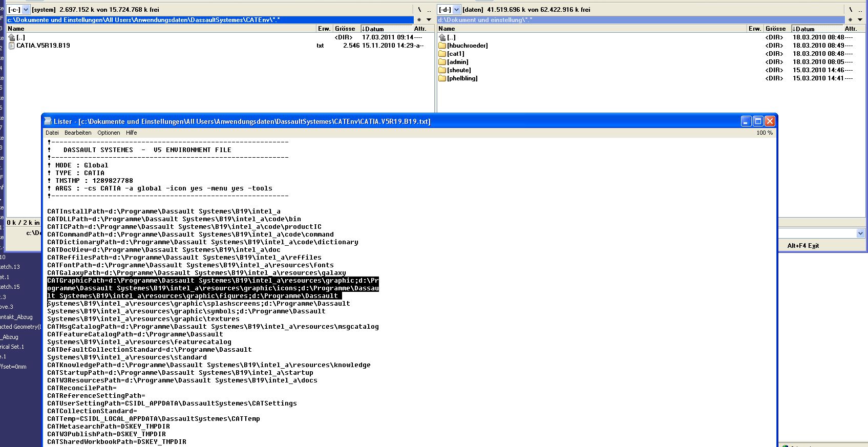Click the CATMsgCatalogPath line in Lister
This screenshot has height=447, width=868.
point(213,327)
